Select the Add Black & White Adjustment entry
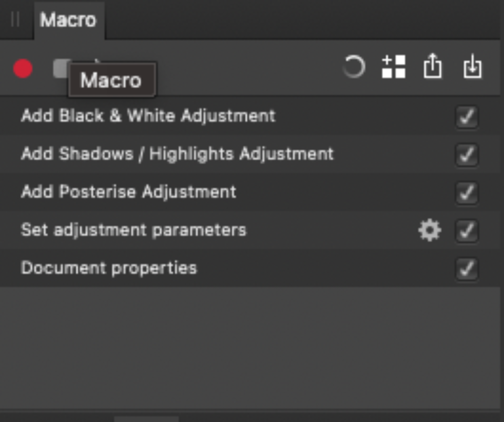Image resolution: width=504 pixels, height=422 pixels. tap(148, 116)
